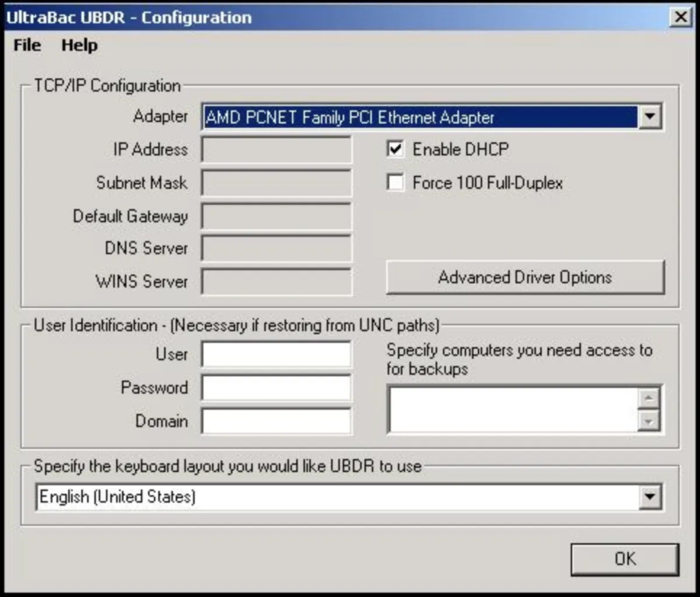The image size is (700, 597).
Task: Open the Adapter dropdown arrow
Action: [x=649, y=117]
